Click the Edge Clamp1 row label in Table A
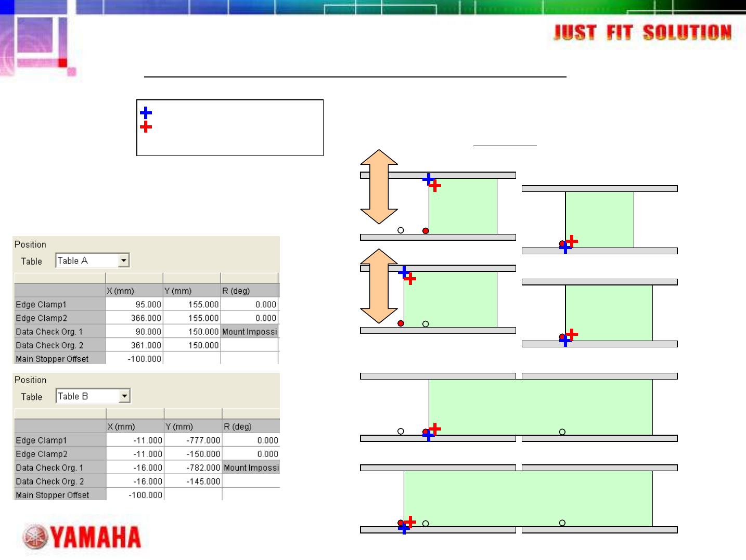 pos(60,304)
